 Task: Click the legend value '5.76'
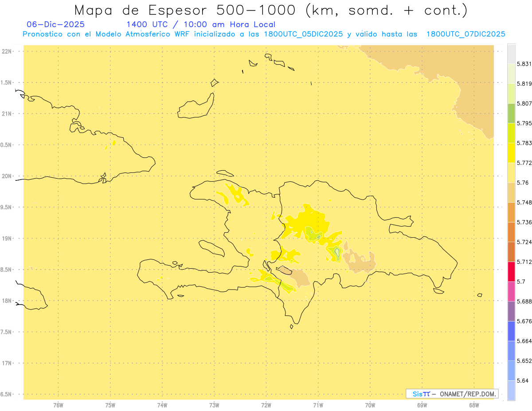click(523, 183)
